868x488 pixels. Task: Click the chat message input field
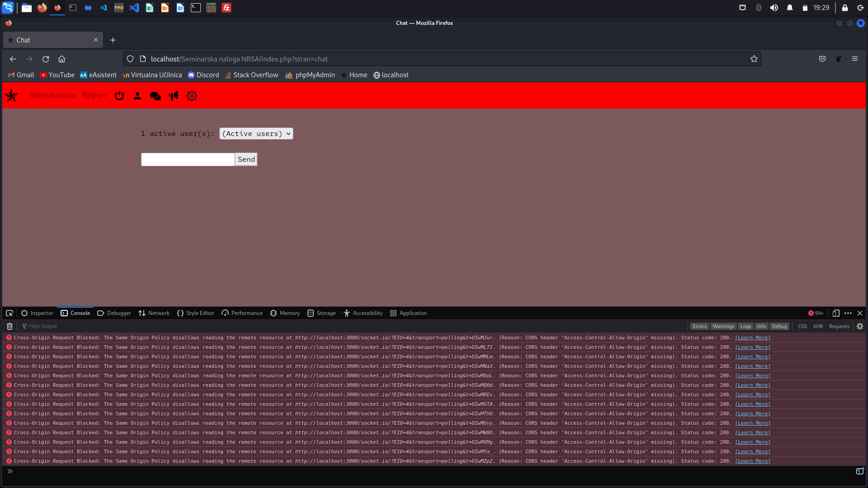click(x=188, y=160)
